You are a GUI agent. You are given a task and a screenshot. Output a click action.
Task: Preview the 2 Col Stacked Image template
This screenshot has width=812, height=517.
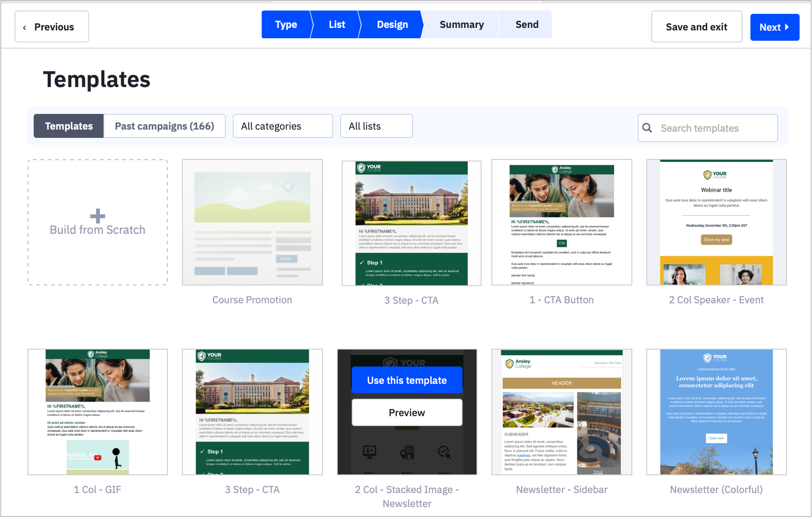(407, 412)
